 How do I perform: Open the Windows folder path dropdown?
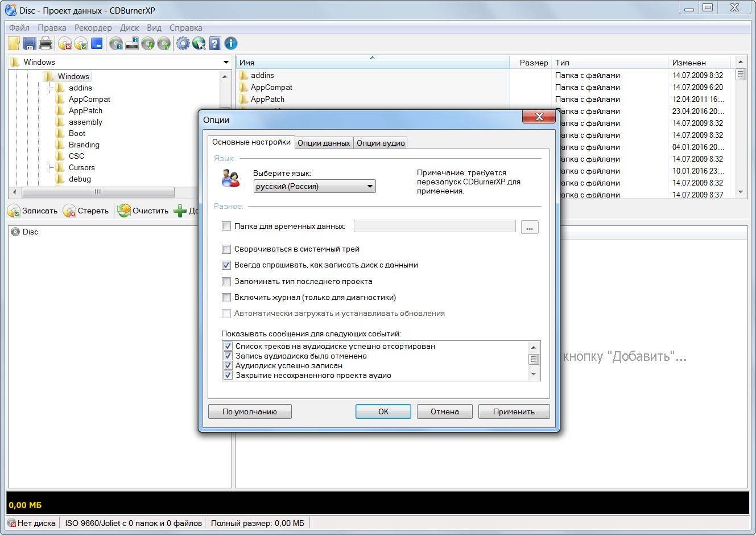pos(226,62)
